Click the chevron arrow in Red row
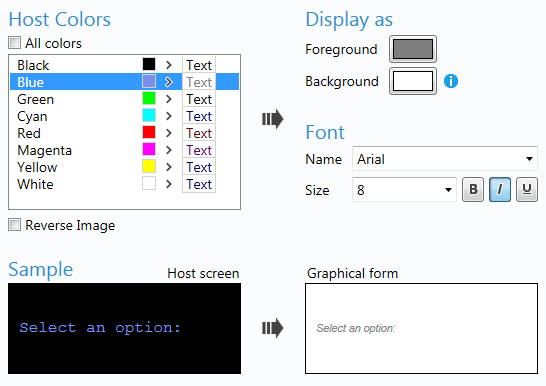 click(x=169, y=133)
